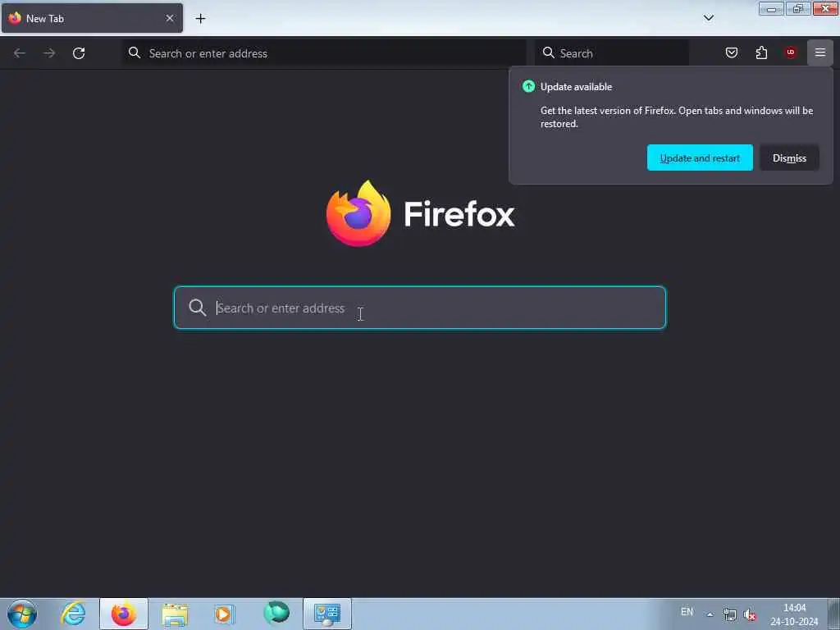Screen dimensions: 840x630
Task: Launch Internet Explorer from taskbar
Action: tap(73, 614)
